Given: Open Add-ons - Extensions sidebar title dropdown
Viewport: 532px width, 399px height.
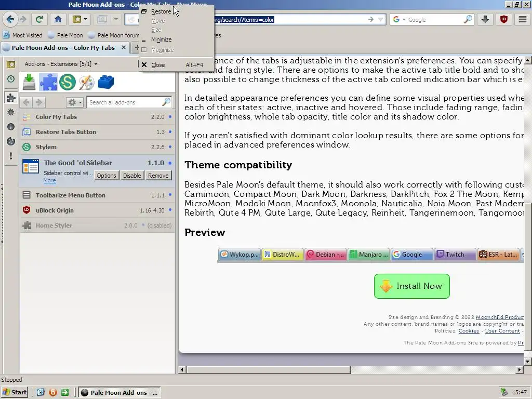Looking at the screenshot, I should pyautogui.click(x=61, y=64).
